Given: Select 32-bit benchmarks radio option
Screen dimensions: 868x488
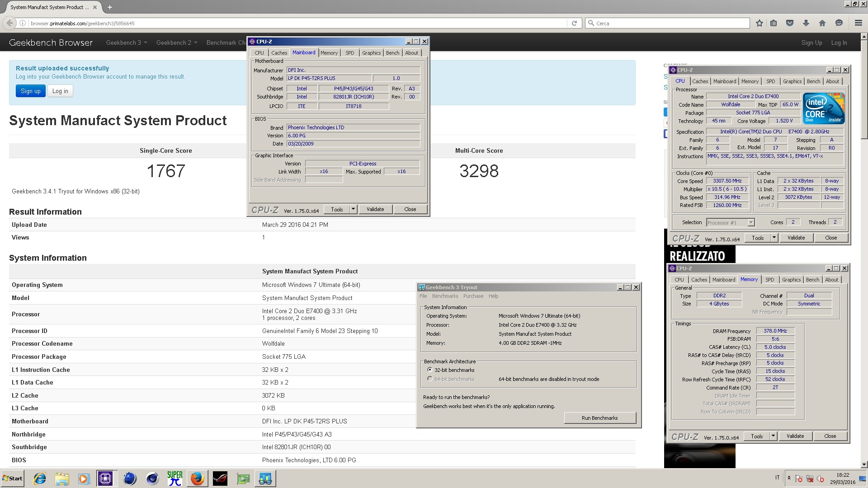Looking at the screenshot, I should pyautogui.click(x=429, y=370).
